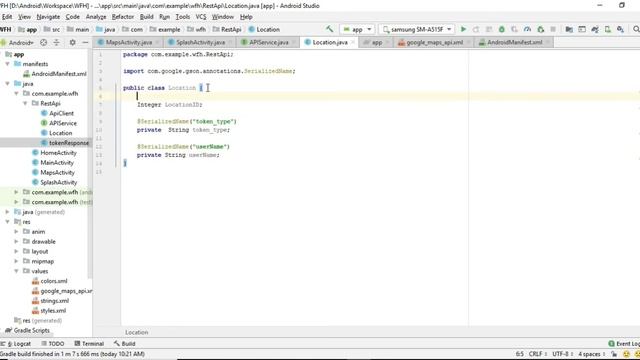Expand the layout resource folder
Screen dimensions: 640x360
click(x=16, y=251)
